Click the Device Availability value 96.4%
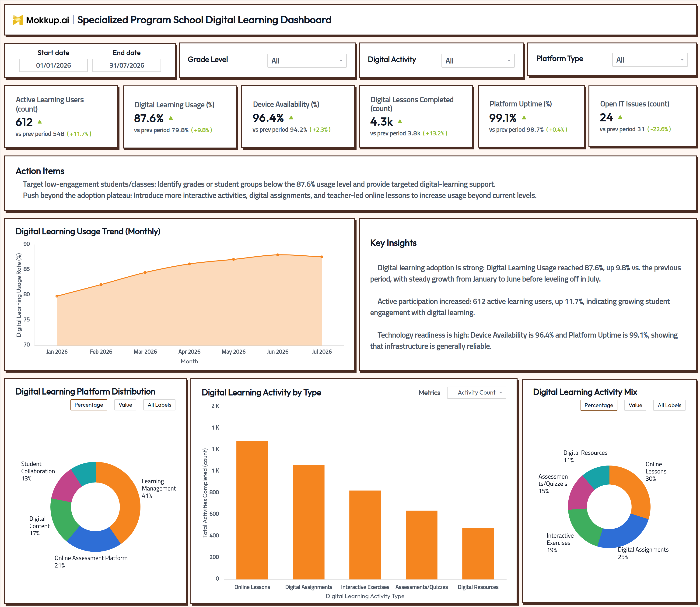Viewport: 700px width, 607px height. [268, 118]
